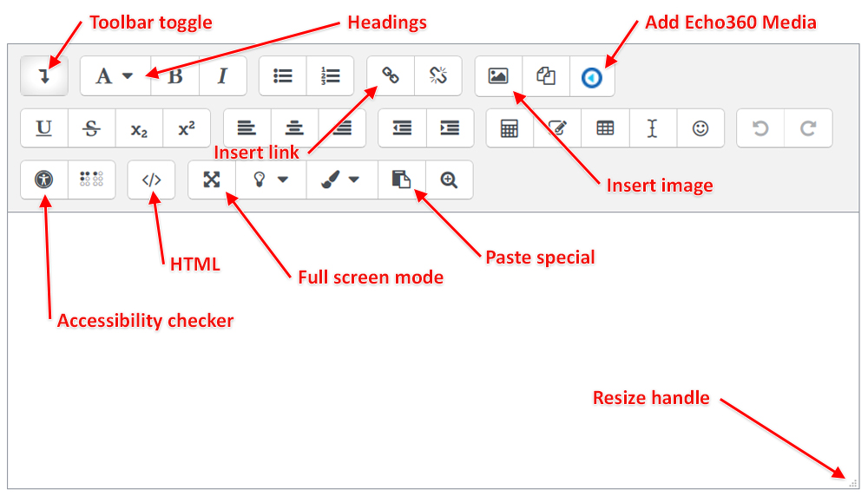This screenshot has height=496, width=868.
Task: Click the Toolbar toggle button
Action: click(x=44, y=75)
